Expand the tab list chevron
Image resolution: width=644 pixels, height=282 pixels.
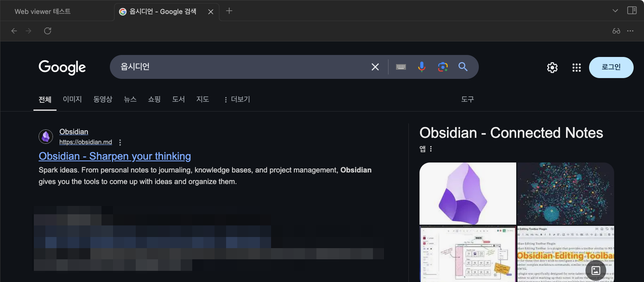615,11
